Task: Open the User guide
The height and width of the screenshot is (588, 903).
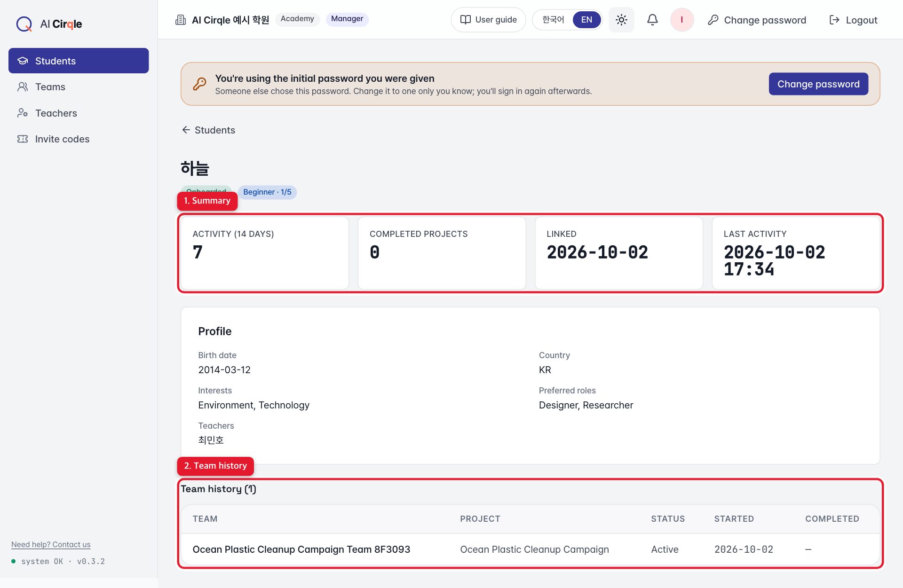Action: tap(488, 20)
